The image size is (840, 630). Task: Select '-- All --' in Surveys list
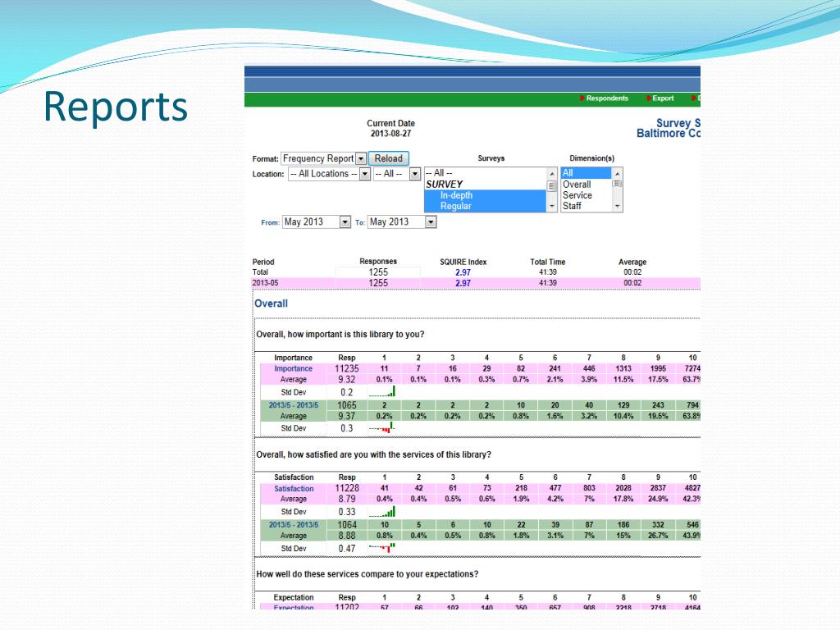point(439,173)
